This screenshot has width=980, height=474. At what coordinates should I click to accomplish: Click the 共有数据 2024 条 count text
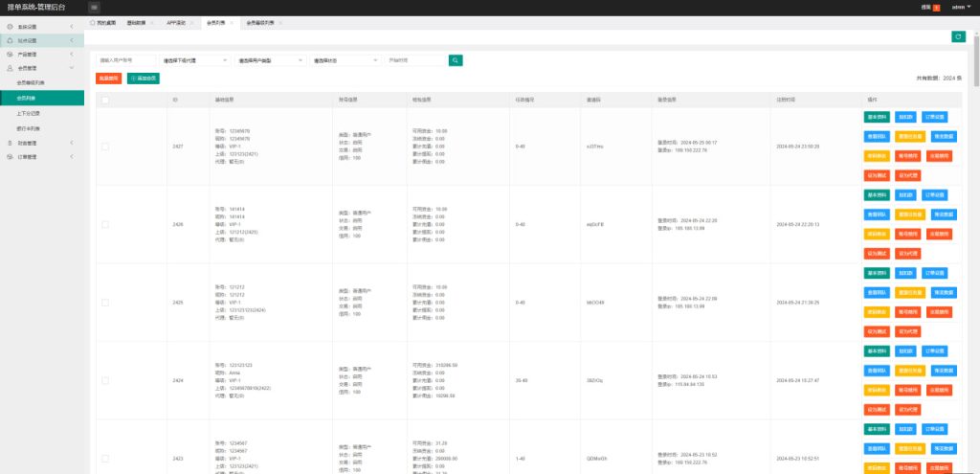[939, 79]
